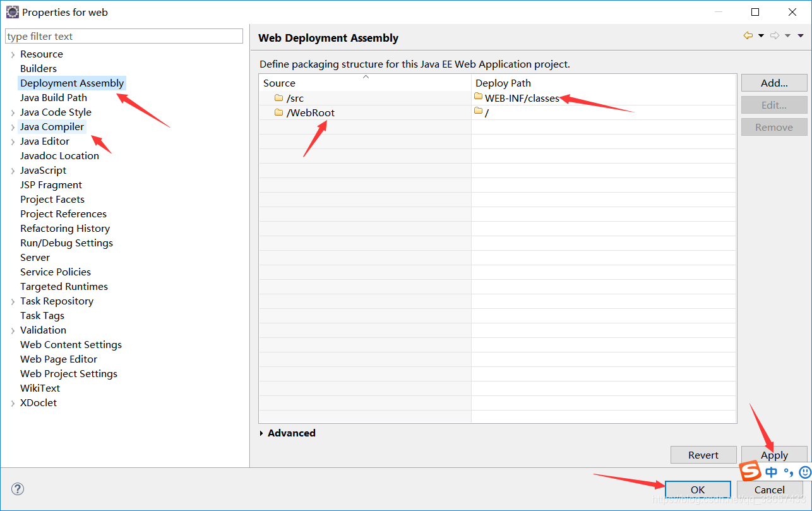Screen dimensions: 812x511
Task: Open the back history dropdown arrow
Action: (761, 36)
